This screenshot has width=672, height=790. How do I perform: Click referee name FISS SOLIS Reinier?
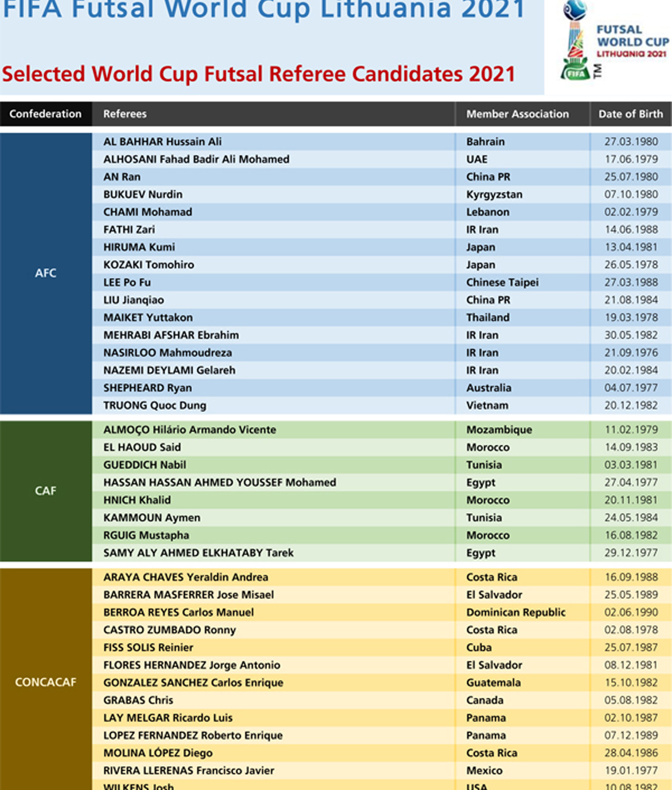point(148,647)
